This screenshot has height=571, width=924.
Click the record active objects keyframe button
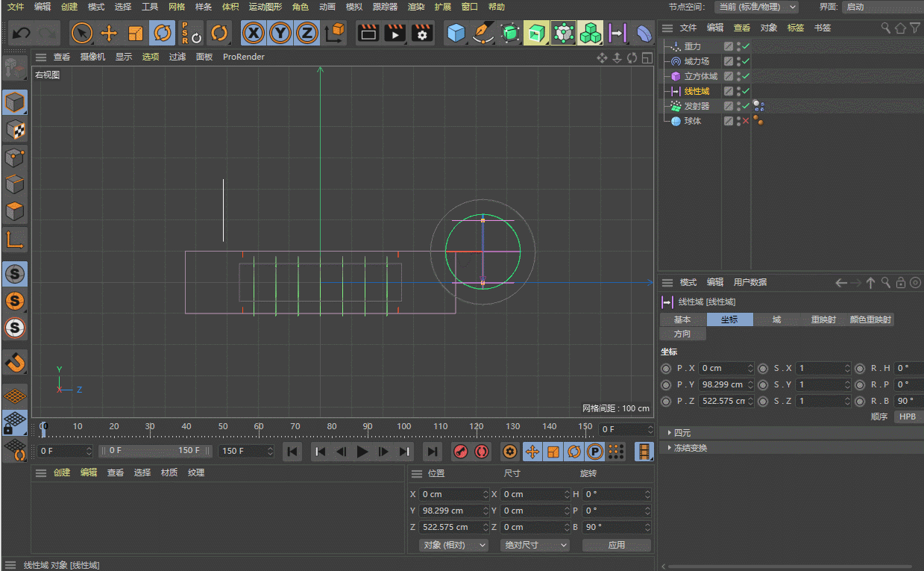[x=460, y=452]
